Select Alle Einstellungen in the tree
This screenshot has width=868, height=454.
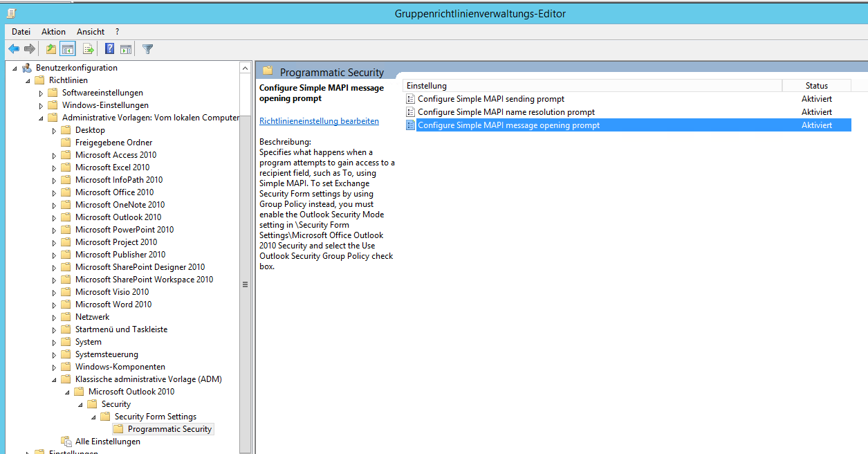coord(107,442)
